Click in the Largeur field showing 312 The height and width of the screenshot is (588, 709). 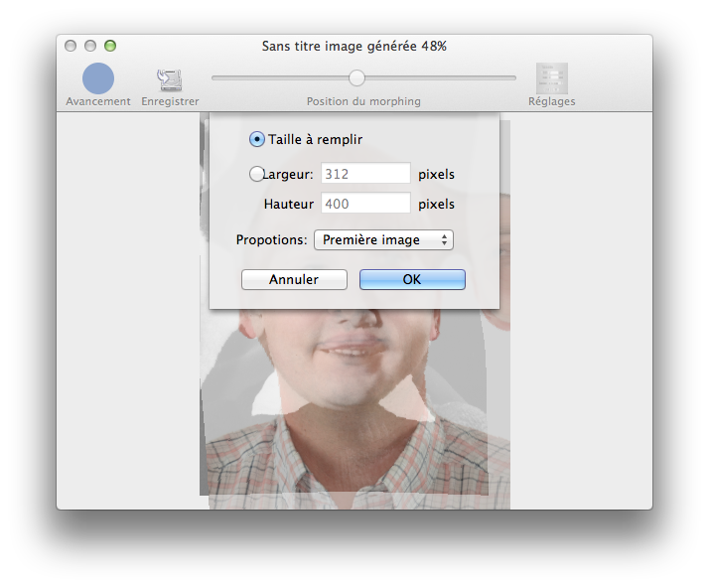pos(364,174)
